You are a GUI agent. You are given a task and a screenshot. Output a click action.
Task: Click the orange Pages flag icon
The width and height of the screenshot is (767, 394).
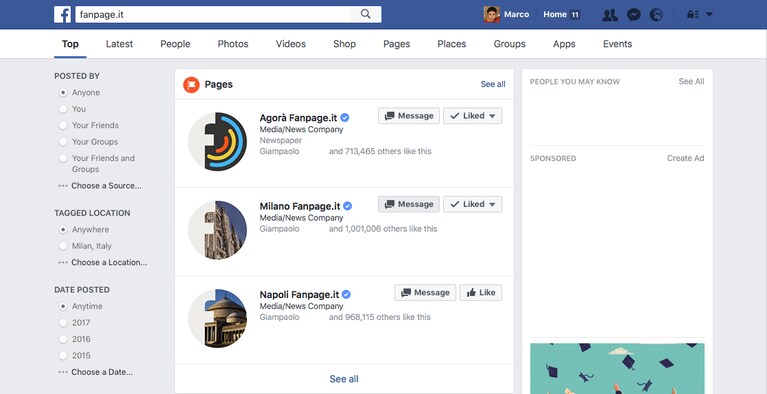191,85
